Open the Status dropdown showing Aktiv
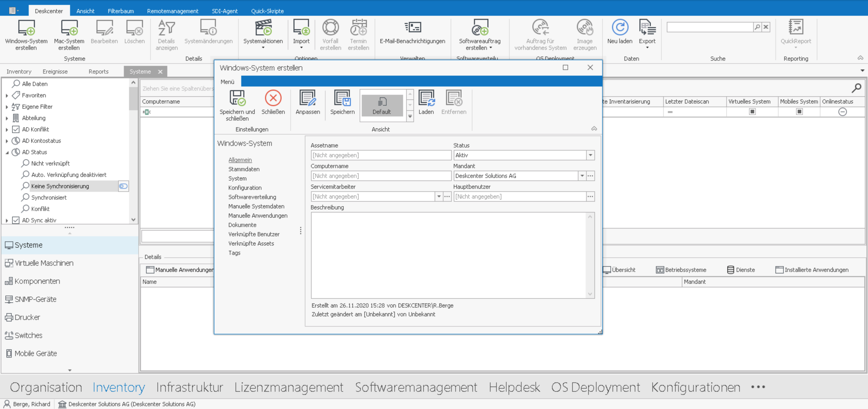This screenshot has width=868, height=409. click(590, 155)
